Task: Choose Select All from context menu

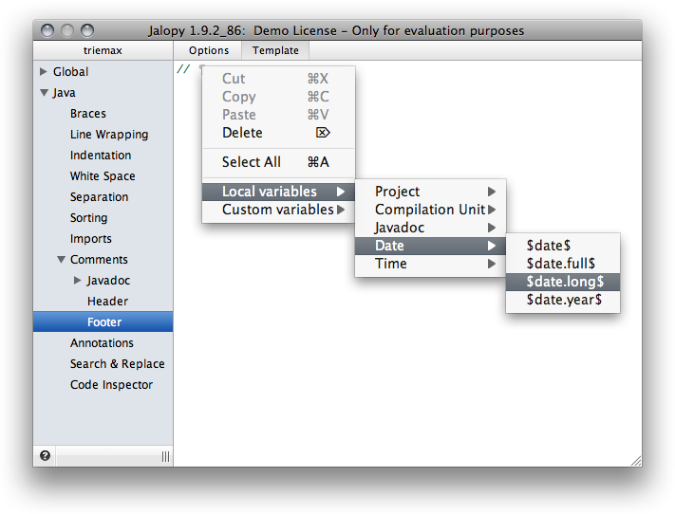Action: click(x=278, y=162)
